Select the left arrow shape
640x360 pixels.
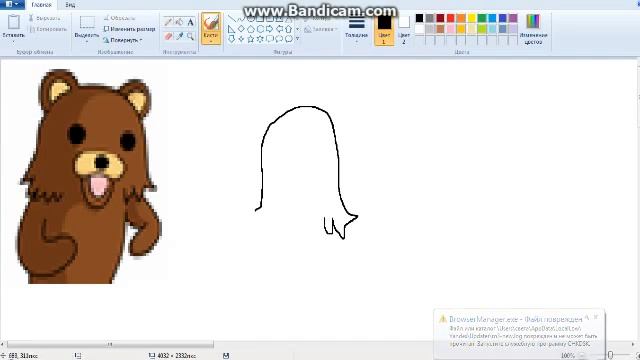click(279, 29)
